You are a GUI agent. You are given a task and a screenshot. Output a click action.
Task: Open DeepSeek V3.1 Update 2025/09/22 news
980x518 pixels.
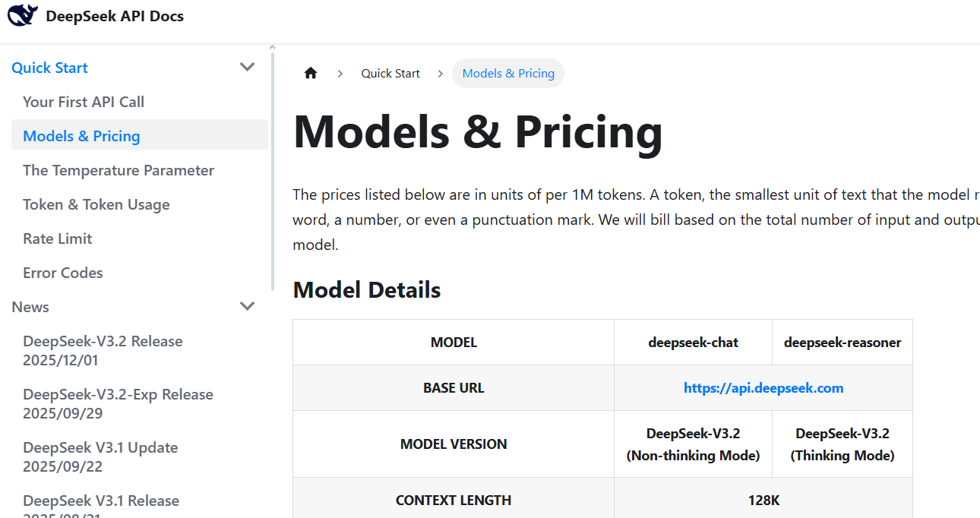(100, 456)
